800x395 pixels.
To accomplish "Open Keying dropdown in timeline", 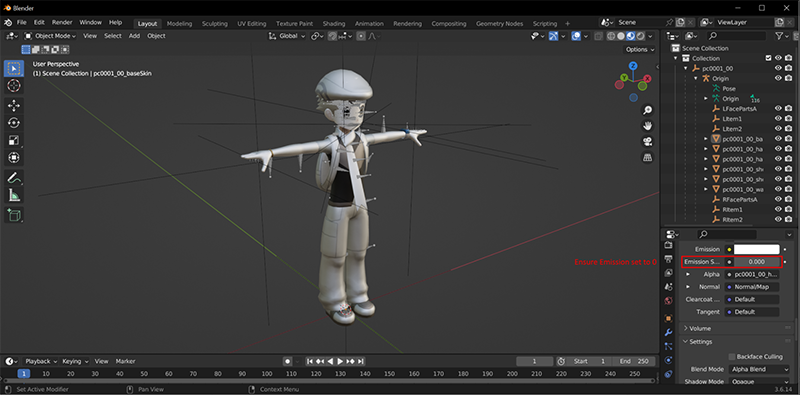I will click(x=75, y=361).
